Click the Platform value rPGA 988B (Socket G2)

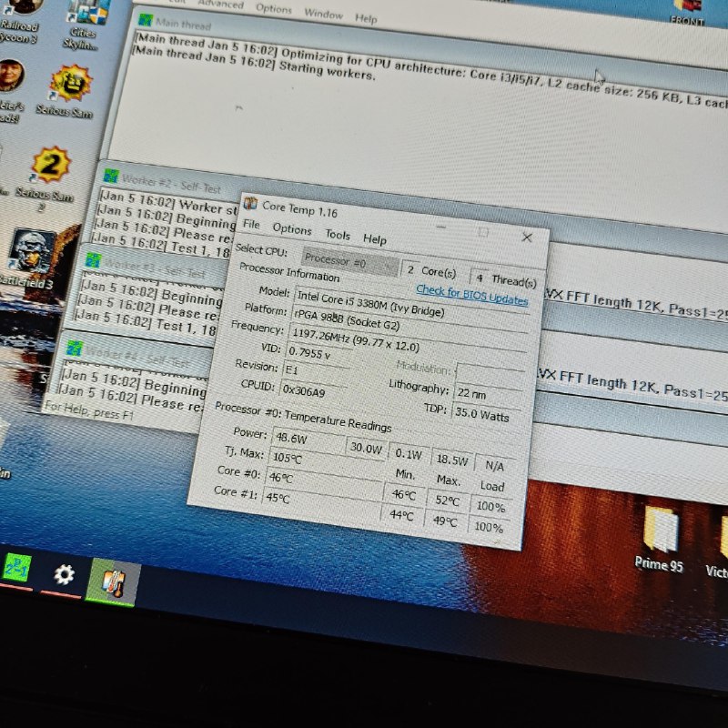click(x=409, y=328)
